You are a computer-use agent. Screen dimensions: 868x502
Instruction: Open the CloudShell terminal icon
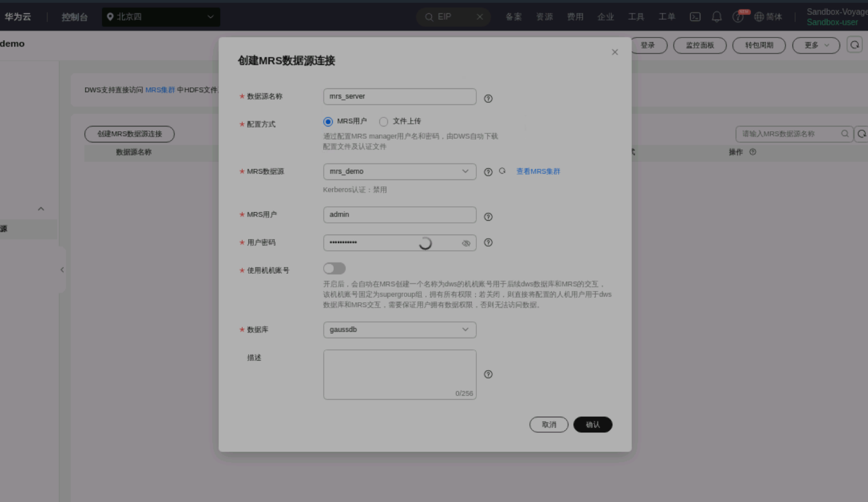695,17
